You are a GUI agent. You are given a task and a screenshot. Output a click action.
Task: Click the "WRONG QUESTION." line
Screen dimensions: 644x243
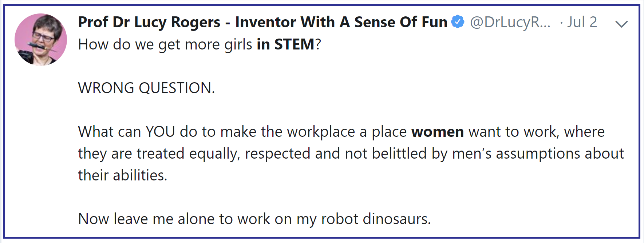pyautogui.click(x=147, y=88)
